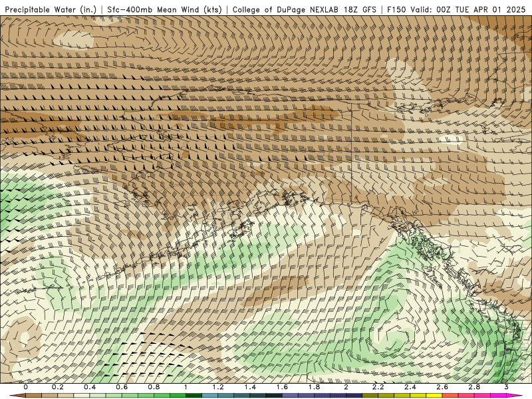Click the colorbar label '2.2'

click(x=378, y=387)
